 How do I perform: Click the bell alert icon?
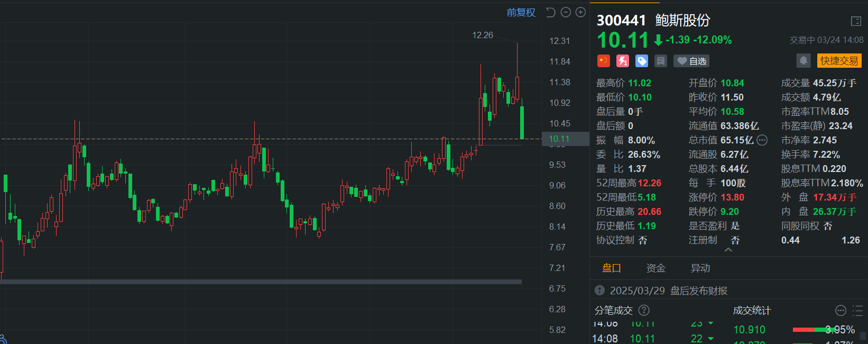click(803, 61)
